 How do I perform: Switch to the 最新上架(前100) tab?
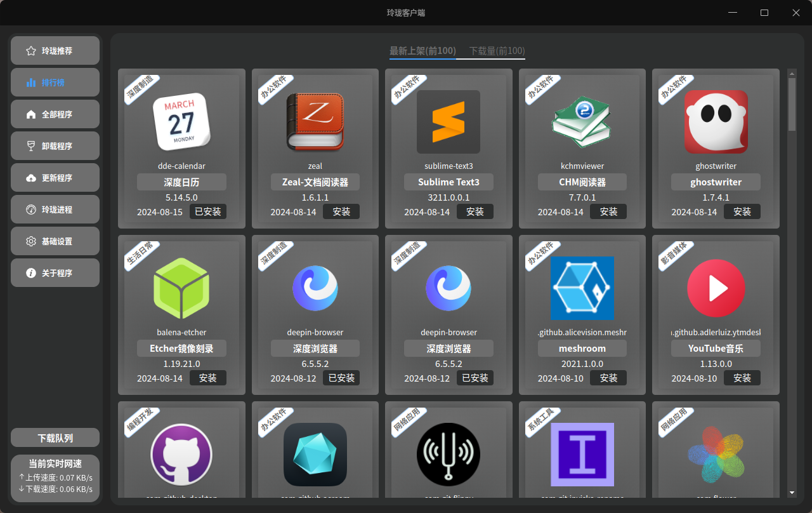pyautogui.click(x=422, y=51)
